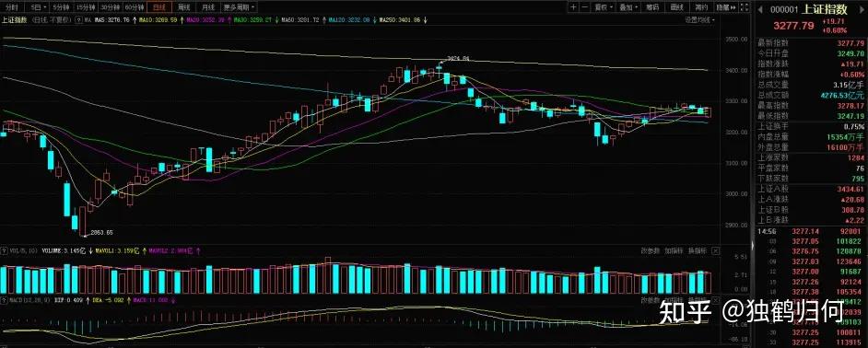Click the magenta MA20 indicator value
The height and width of the screenshot is (348, 868).
[205, 19]
